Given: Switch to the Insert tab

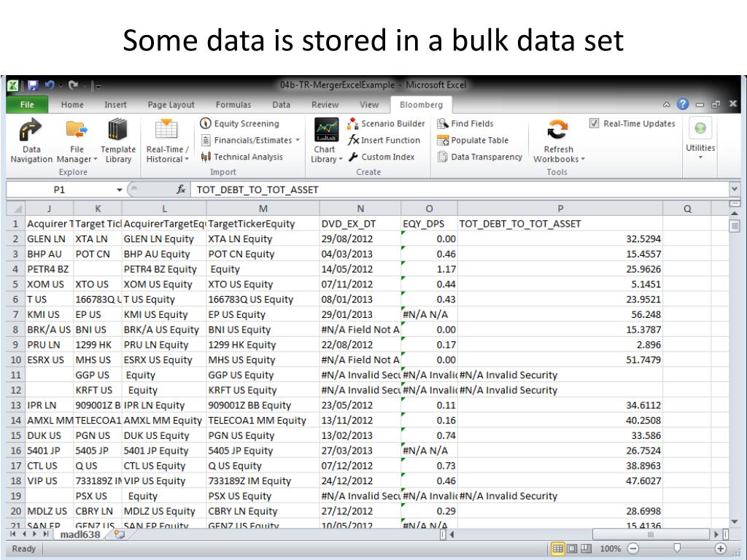Looking at the screenshot, I should [x=115, y=105].
